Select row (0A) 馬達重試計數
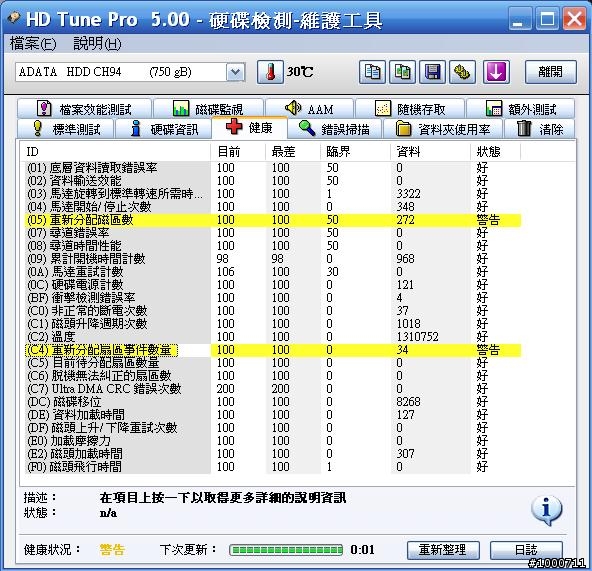The width and height of the screenshot is (592, 571). click(273, 272)
